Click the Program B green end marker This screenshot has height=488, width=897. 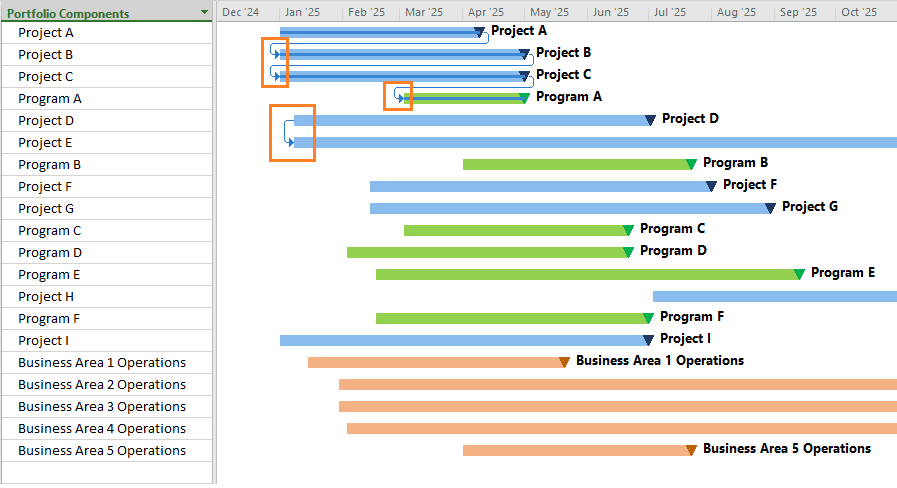click(691, 165)
